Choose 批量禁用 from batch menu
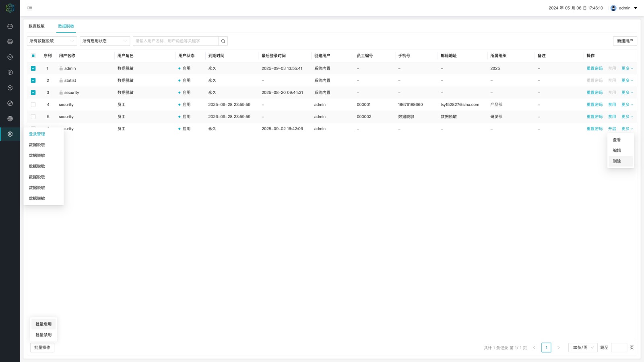The width and height of the screenshot is (644, 362). click(43, 335)
